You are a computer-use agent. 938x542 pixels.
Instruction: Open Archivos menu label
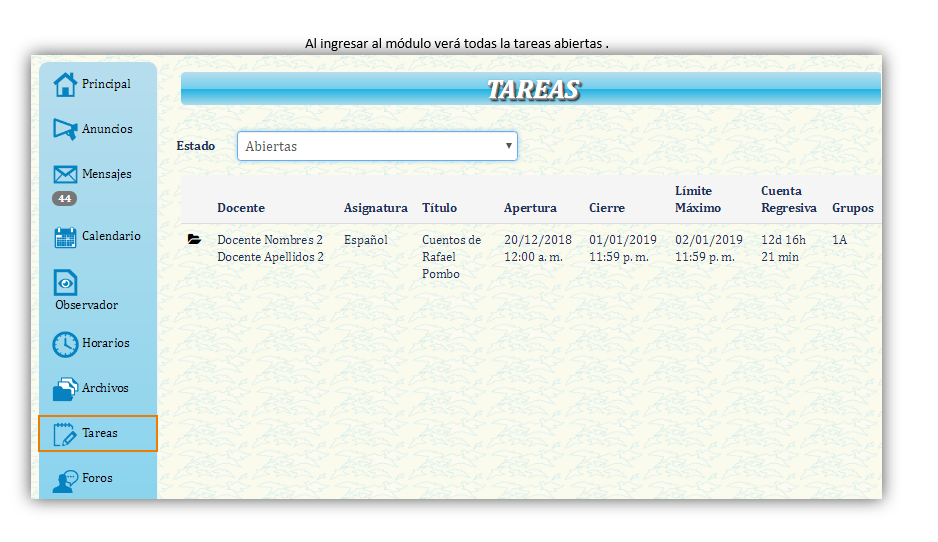coord(105,388)
